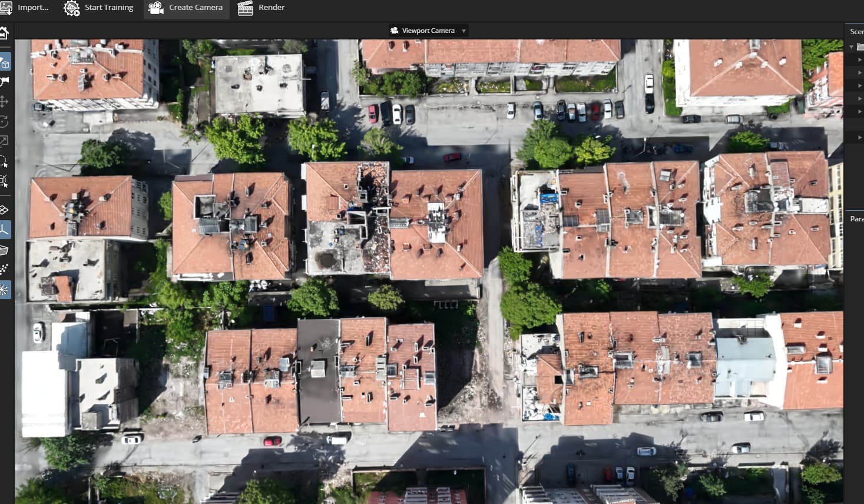Toggle the point cloud display

[4, 270]
